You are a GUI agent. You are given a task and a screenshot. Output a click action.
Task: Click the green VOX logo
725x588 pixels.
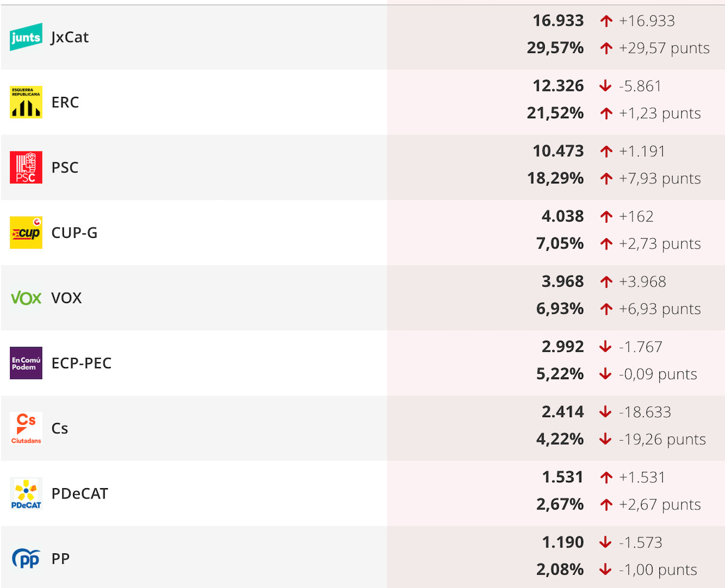[x=26, y=298]
